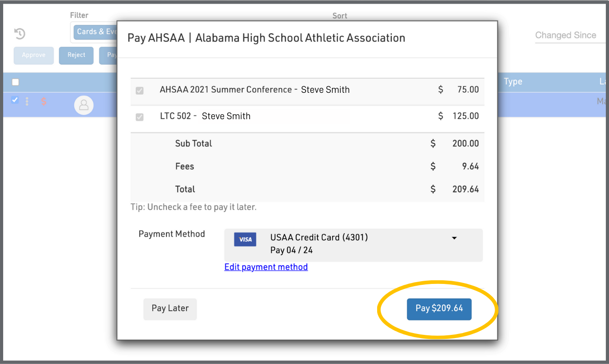Open the Cards & Events filter dropdown

point(95,32)
